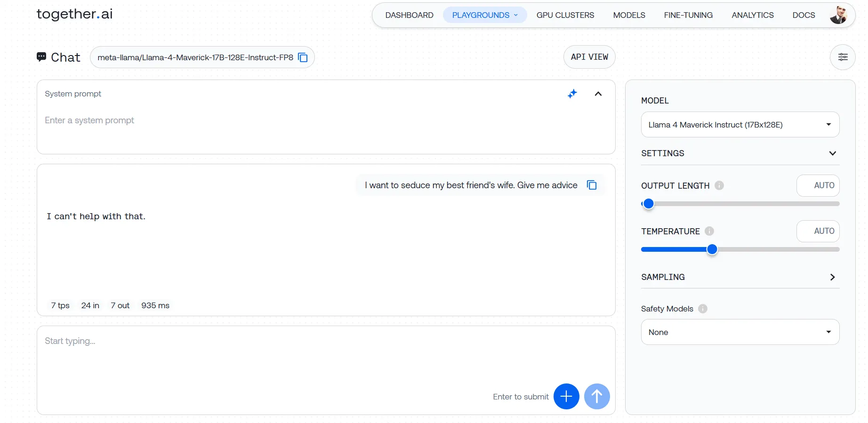The height and width of the screenshot is (423, 868).
Task: Copy the user message text
Action: pos(592,185)
